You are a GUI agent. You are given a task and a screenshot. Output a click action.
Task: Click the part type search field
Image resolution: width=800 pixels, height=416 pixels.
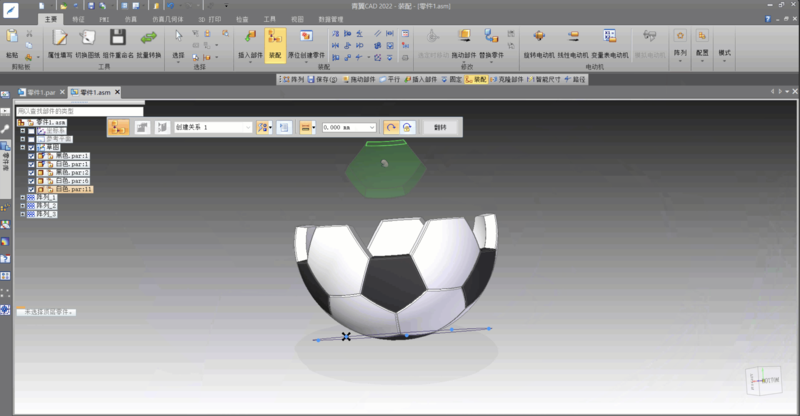[x=80, y=110]
